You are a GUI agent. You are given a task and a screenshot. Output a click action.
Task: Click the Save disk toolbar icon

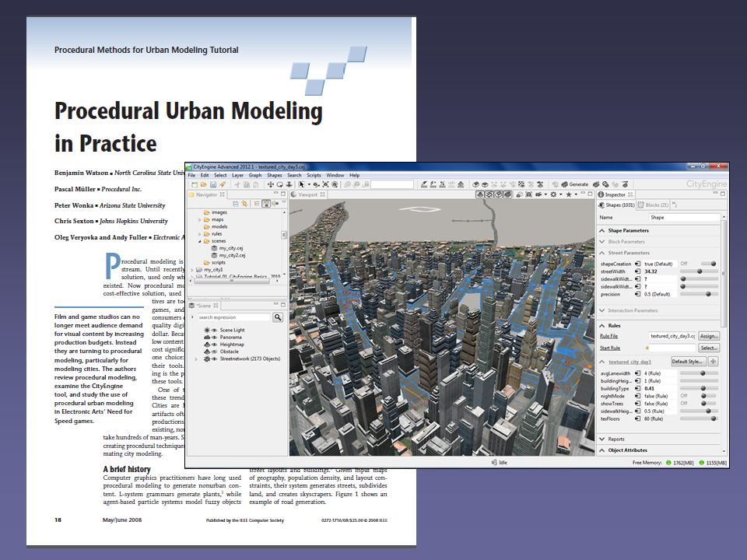tap(213, 185)
